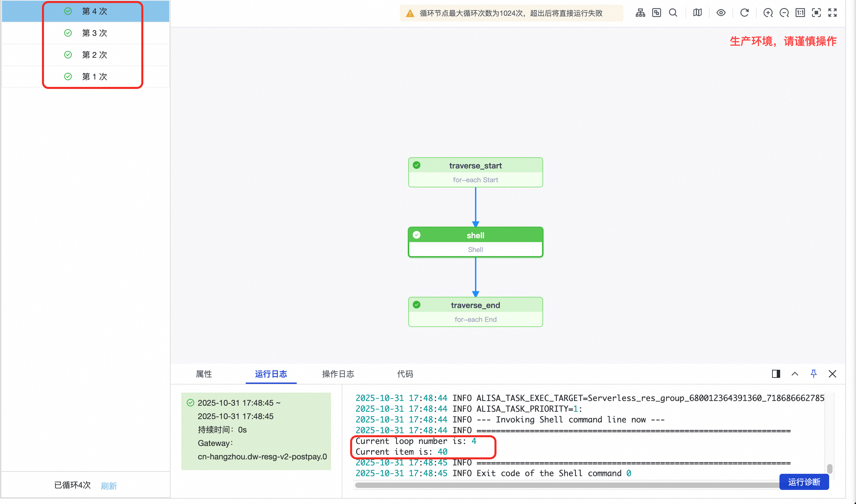This screenshot has height=504, width=856.
Task: Open the 代码 tab
Action: (405, 374)
